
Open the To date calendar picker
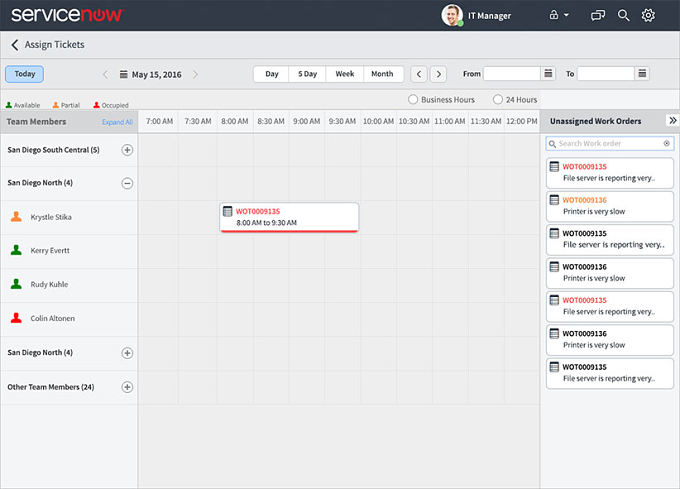642,73
